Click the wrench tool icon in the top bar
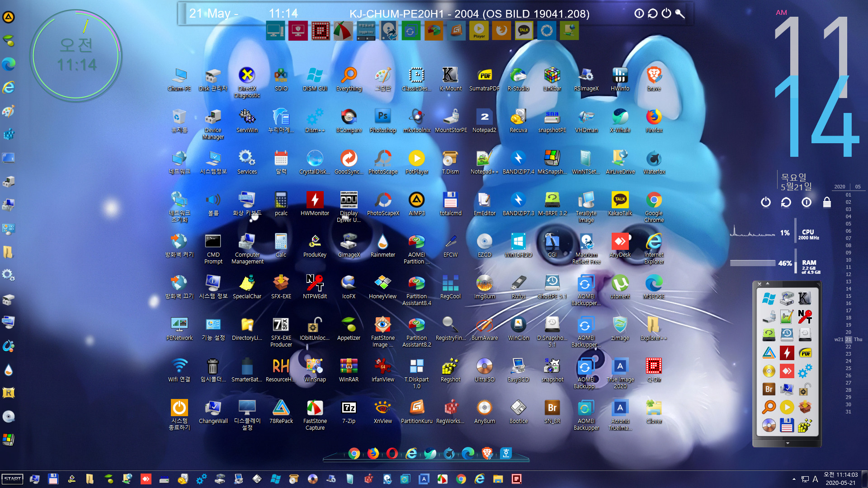Viewport: 868px width, 488px height. tap(680, 14)
